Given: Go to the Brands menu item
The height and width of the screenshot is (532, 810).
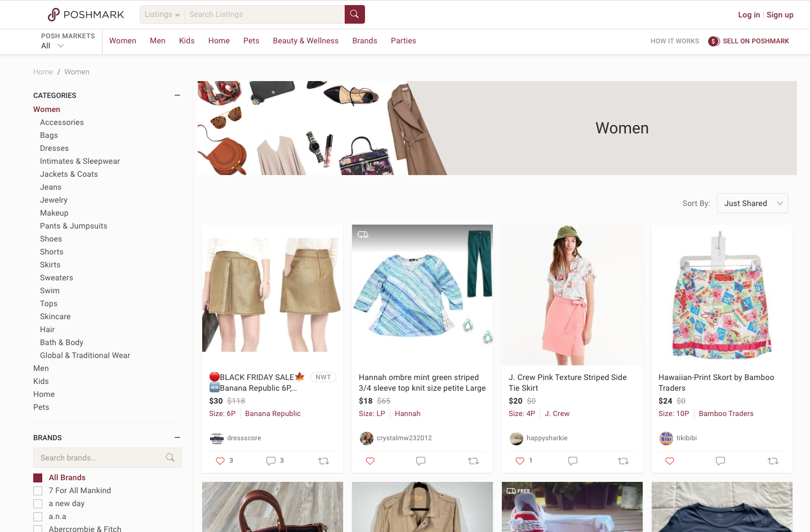Looking at the screenshot, I should [364, 41].
